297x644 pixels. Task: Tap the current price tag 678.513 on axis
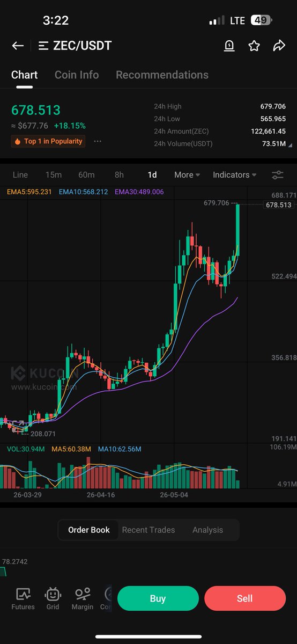[278, 205]
